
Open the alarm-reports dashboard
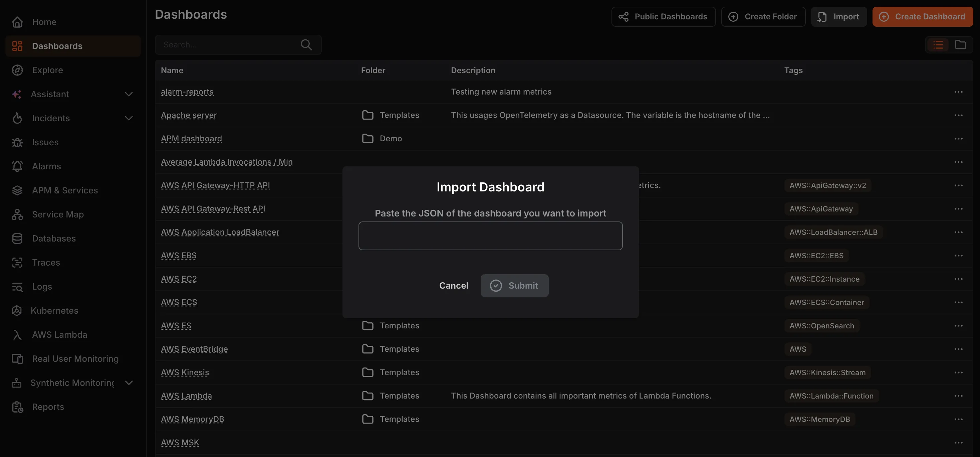point(187,92)
